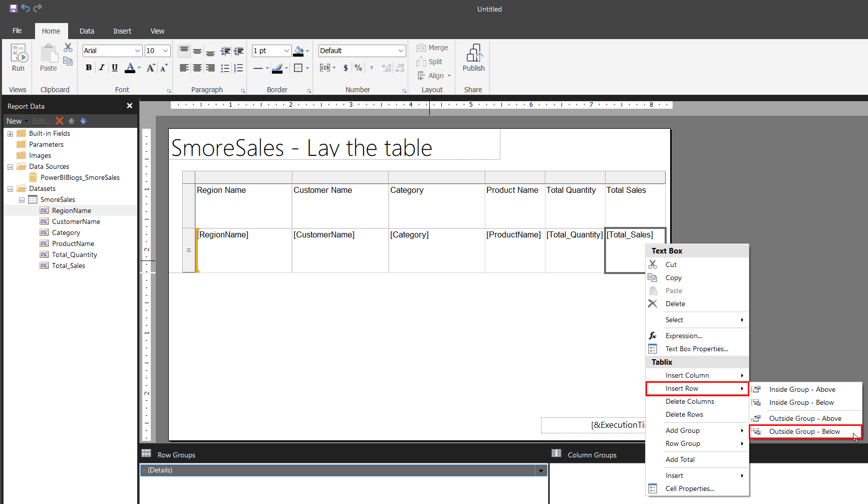
Task: Align text to vertical middle
Action: (x=197, y=51)
